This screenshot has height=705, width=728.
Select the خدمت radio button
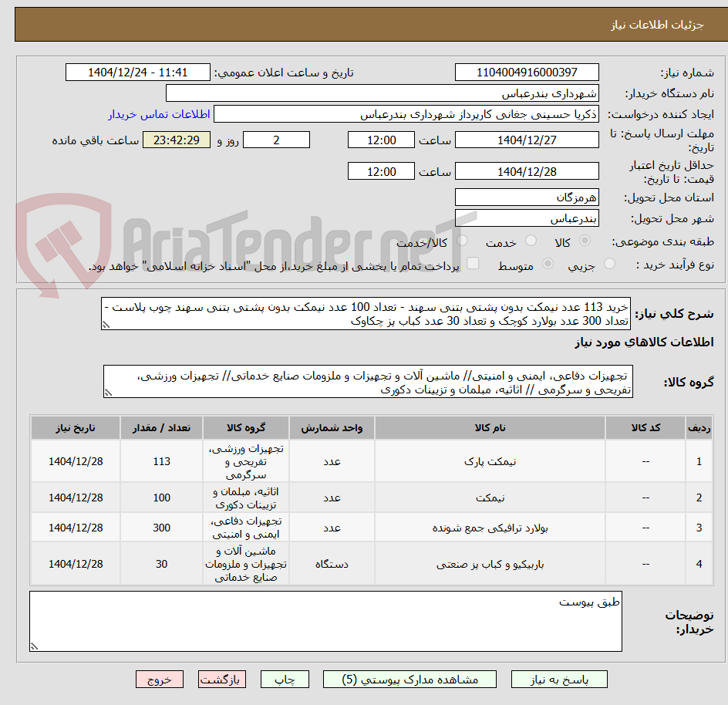click(531, 241)
